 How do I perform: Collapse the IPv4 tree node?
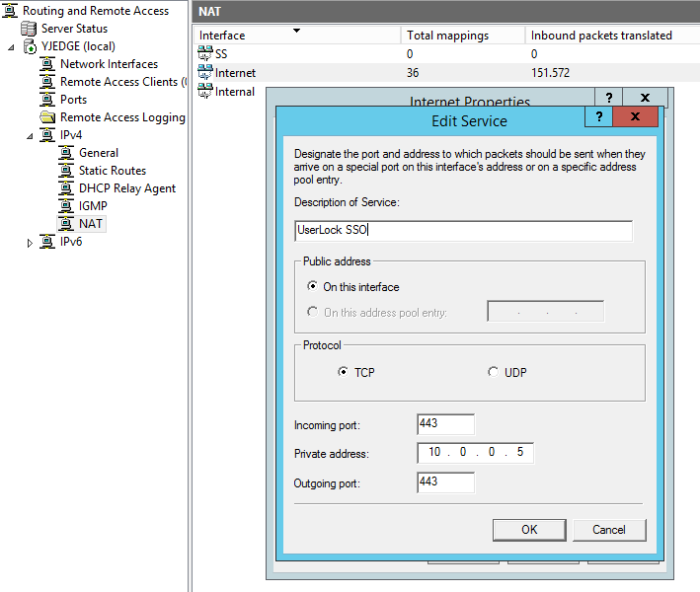click(x=30, y=136)
